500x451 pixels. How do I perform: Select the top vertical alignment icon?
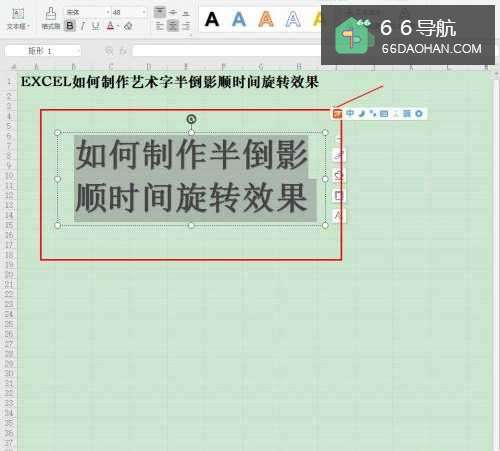160,12
